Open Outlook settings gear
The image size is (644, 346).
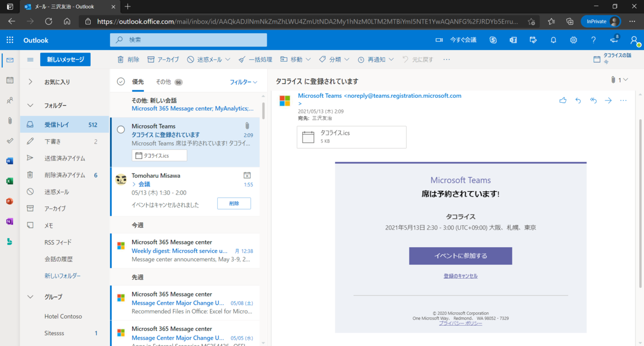(x=573, y=40)
